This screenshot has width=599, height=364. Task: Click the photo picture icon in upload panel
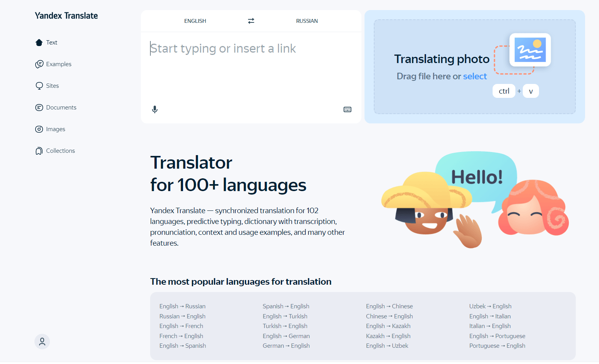point(530,50)
